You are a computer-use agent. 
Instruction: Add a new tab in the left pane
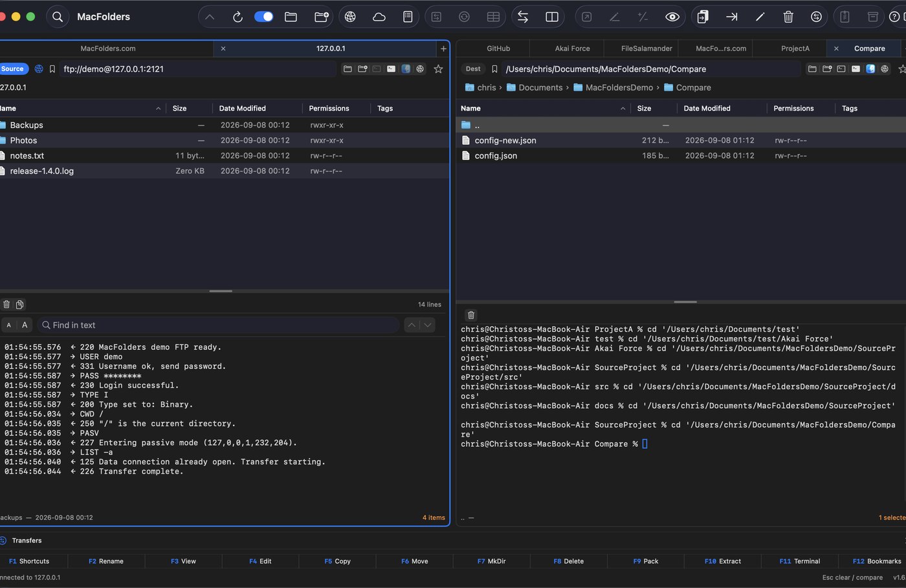point(443,49)
